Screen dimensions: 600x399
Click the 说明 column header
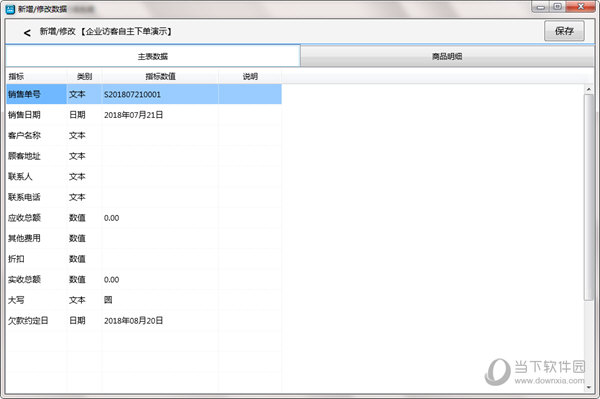coord(250,77)
